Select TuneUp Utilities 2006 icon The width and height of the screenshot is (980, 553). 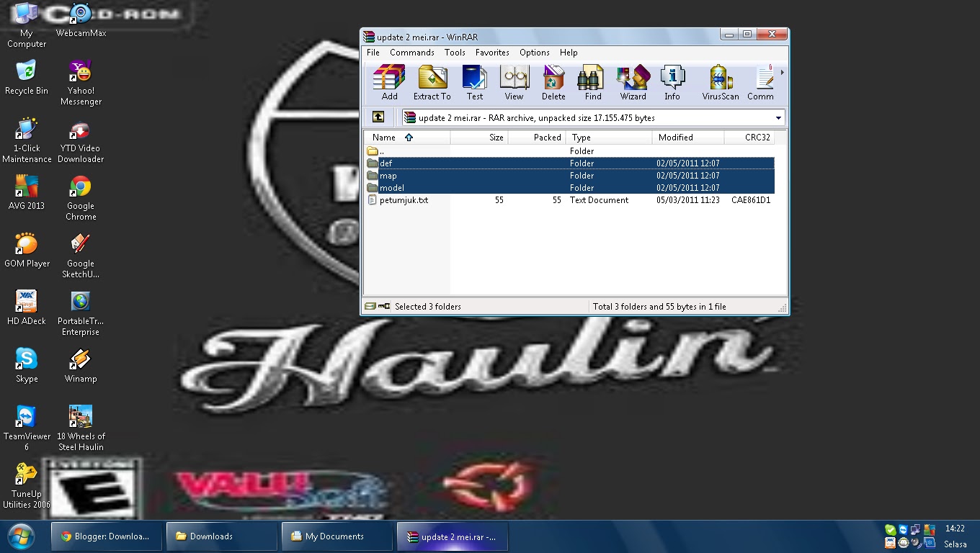click(27, 487)
